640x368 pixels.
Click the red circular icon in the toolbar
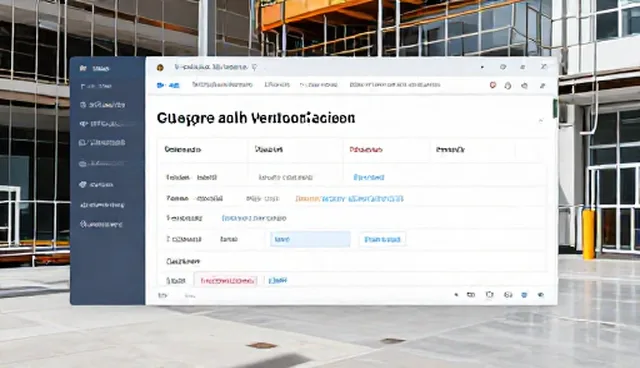pos(493,85)
